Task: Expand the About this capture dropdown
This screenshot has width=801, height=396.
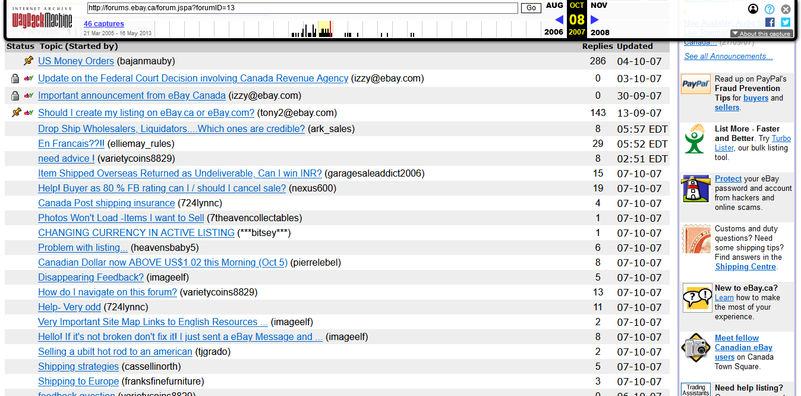Action: tap(761, 34)
